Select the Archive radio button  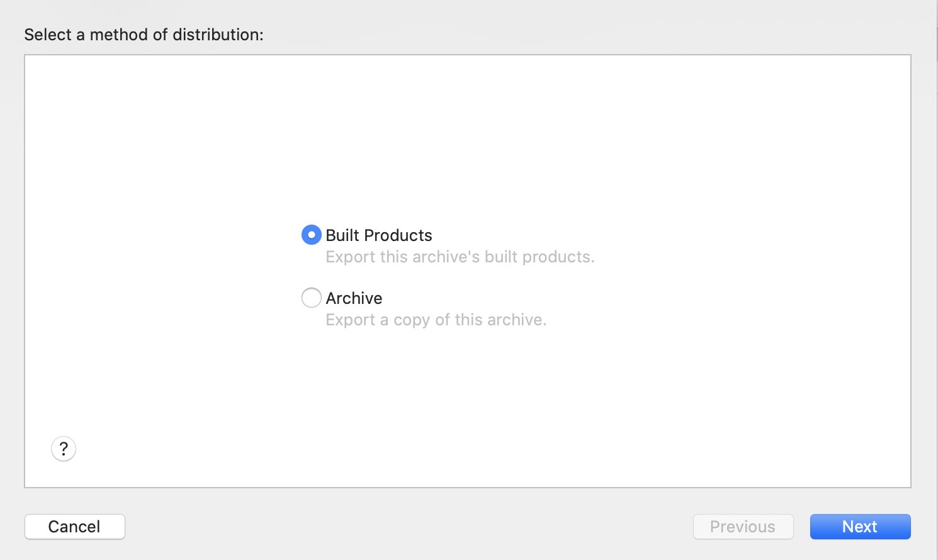tap(311, 298)
